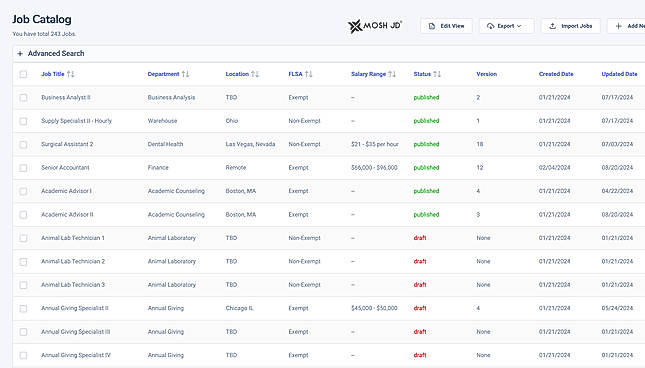Check the Academic Advisor I row checkbox
Viewport: 645px width, 368px height.
point(23,192)
